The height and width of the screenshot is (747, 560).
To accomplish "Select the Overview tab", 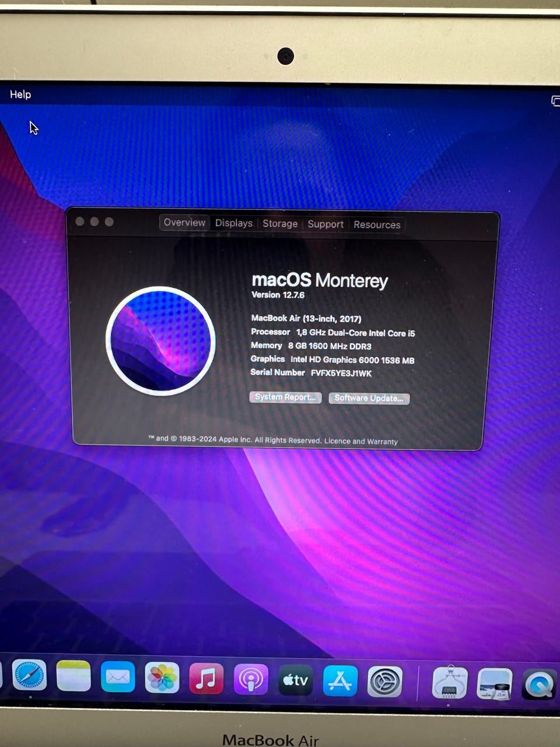I will [184, 222].
